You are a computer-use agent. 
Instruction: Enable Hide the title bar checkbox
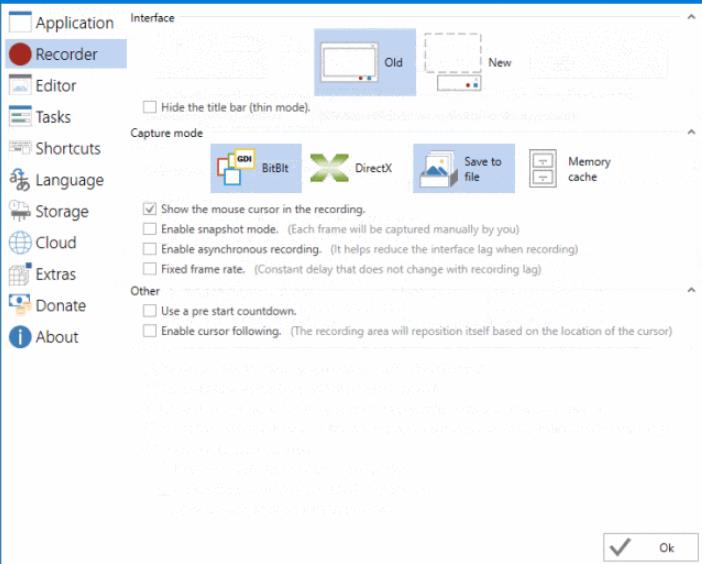[150, 107]
